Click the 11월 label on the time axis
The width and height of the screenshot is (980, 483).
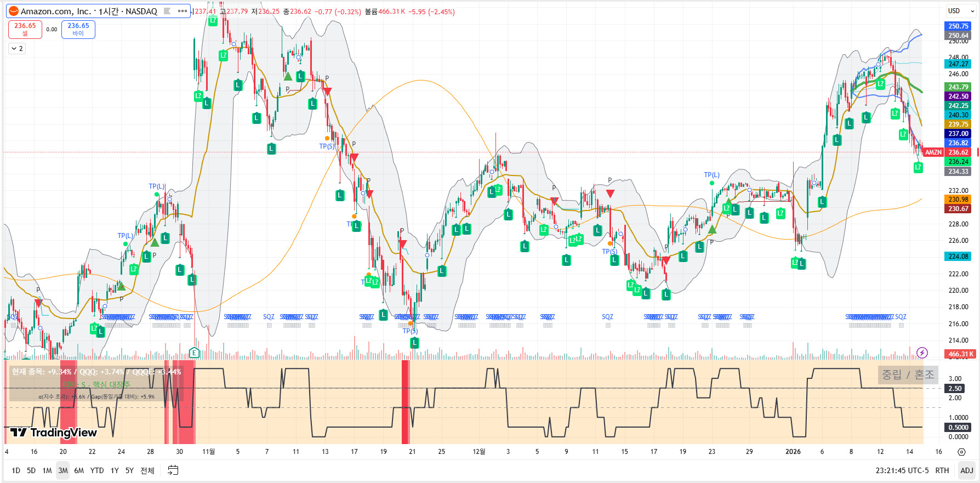[x=208, y=452]
